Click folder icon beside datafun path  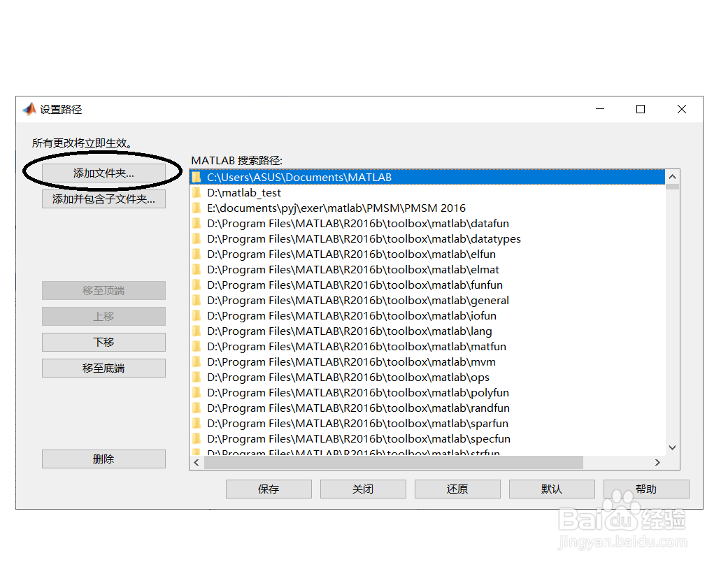197,223
